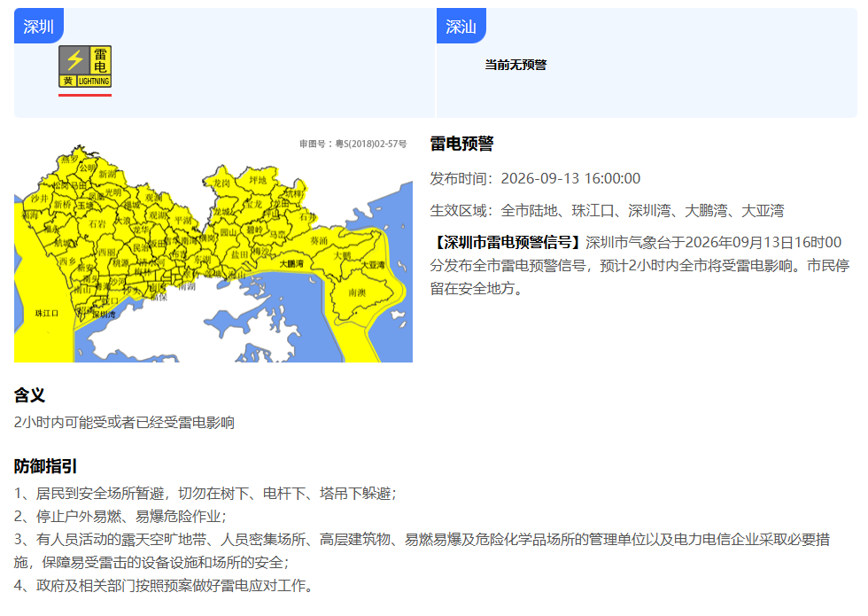Click the 大亚湾 label on the map
The image size is (868, 616).
[x=373, y=265]
